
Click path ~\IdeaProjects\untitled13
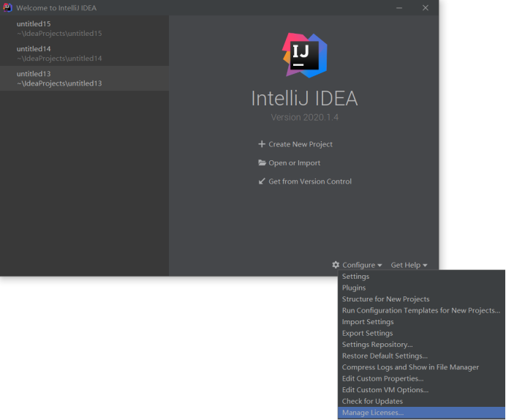[x=59, y=83]
